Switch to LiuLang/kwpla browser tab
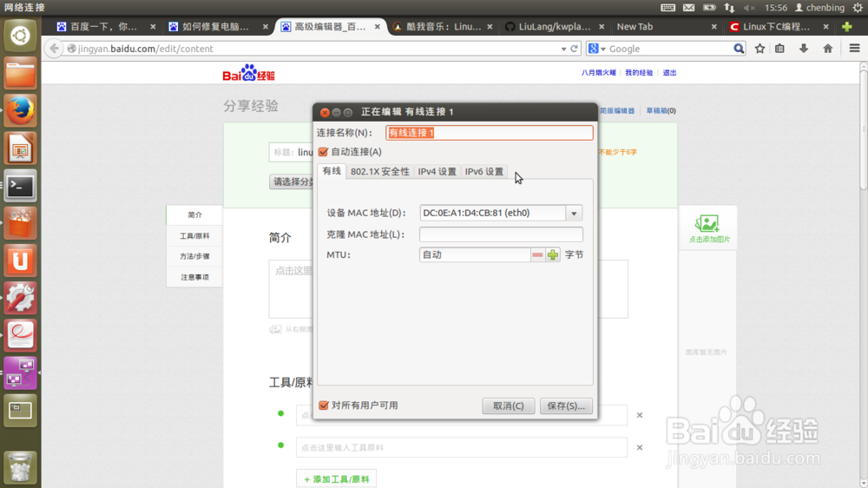The height and width of the screenshot is (488, 868). pos(554,27)
